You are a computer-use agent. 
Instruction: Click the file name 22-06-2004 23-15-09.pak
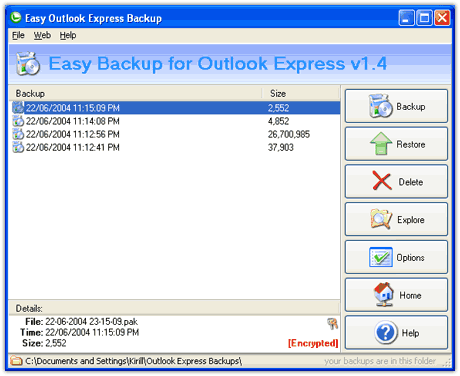(91, 322)
